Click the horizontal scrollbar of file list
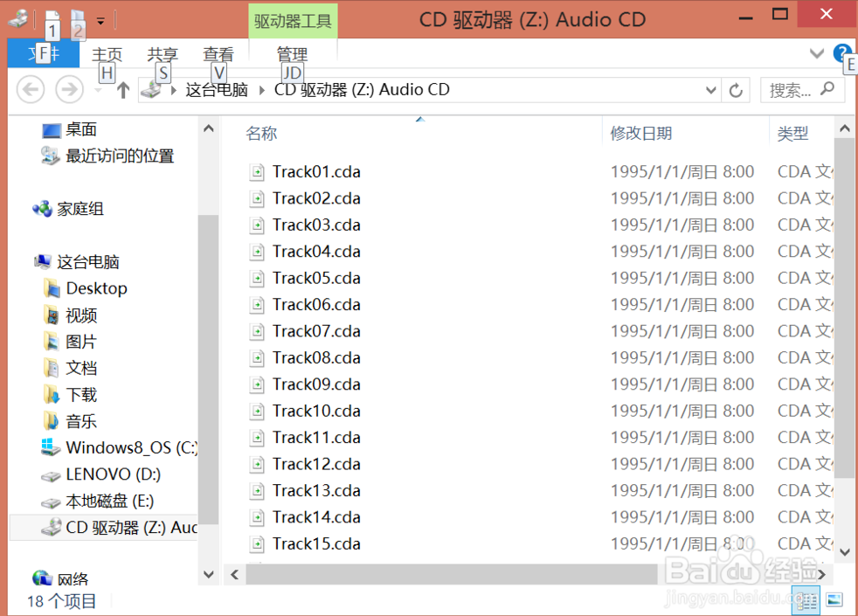Image resolution: width=858 pixels, height=616 pixels. pyautogui.click(x=452, y=574)
